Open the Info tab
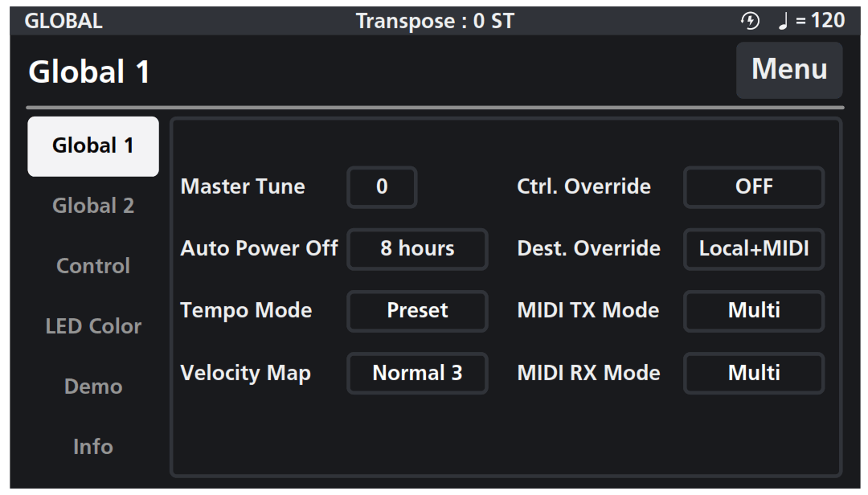868x495 pixels. (93, 447)
